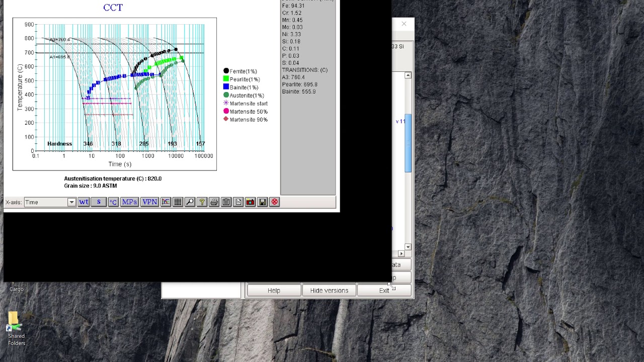Open the X-axis Time dropdown
This screenshot has width=644, height=362.
pyautogui.click(x=49, y=202)
